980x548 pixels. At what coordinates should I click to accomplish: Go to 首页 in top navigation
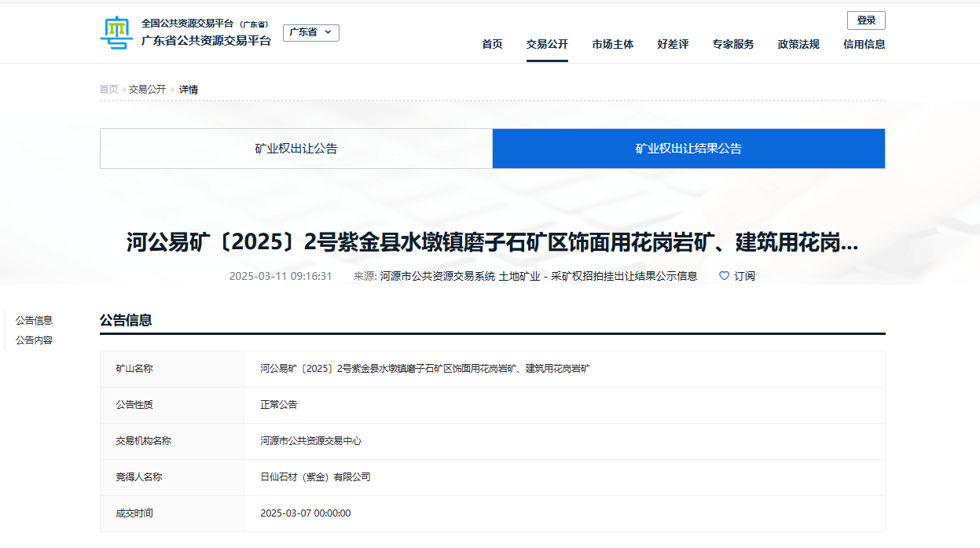click(492, 44)
